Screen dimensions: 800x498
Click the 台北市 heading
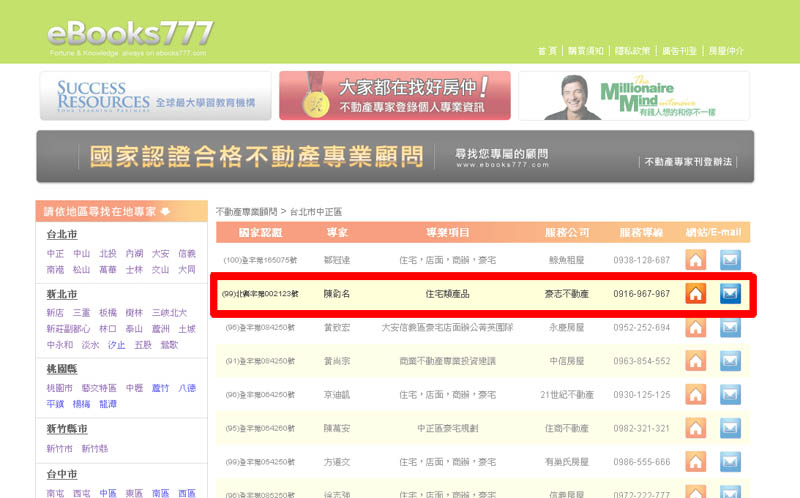(62, 235)
